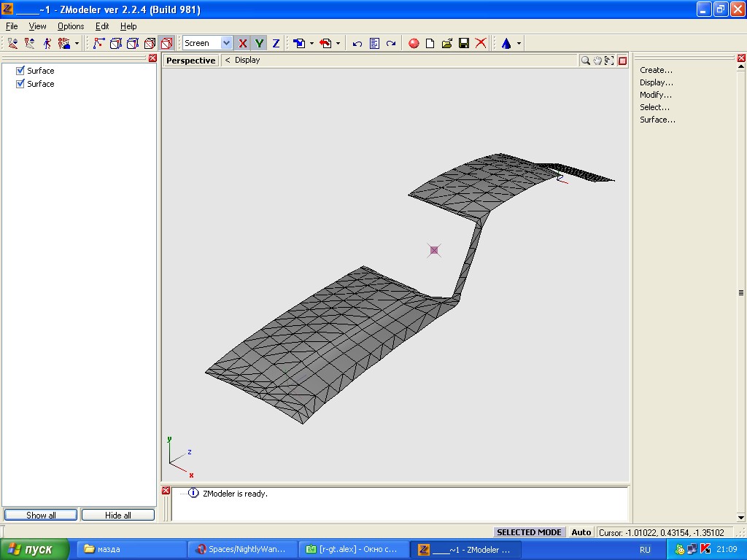Uncheck the first Surface object checkbox
The height and width of the screenshot is (560, 747).
20,71
